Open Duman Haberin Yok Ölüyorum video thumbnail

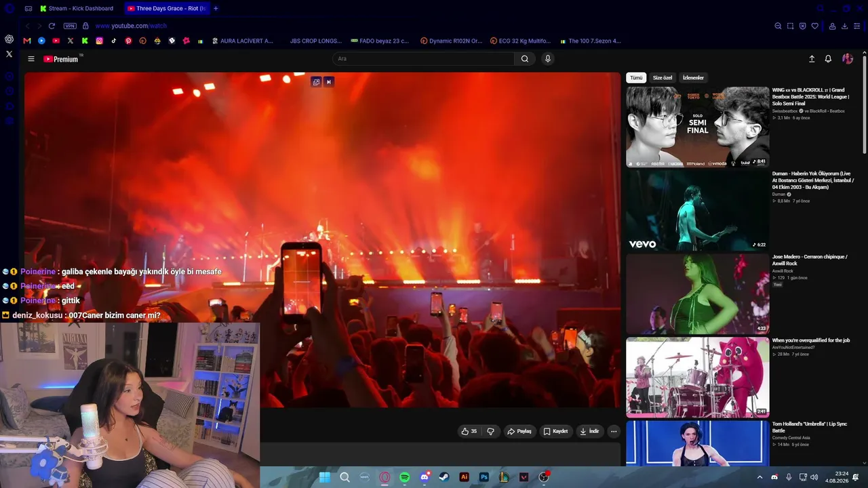click(x=698, y=210)
